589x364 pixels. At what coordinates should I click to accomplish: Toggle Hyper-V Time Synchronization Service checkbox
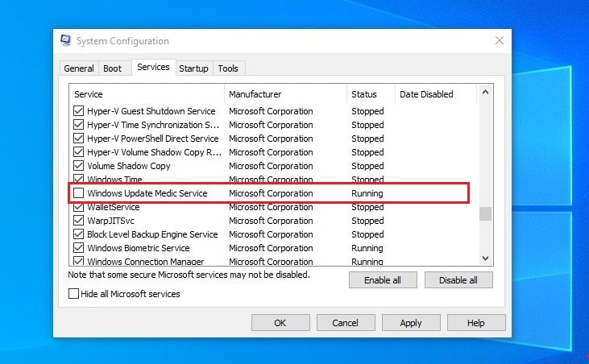(x=78, y=125)
